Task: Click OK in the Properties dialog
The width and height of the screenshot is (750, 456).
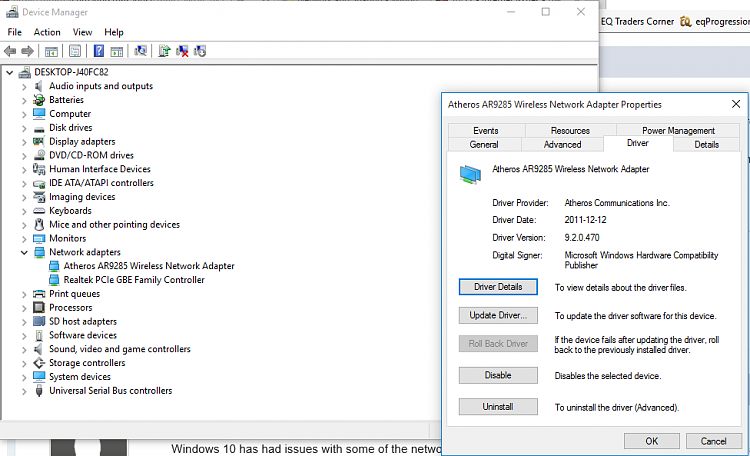Action: click(x=651, y=441)
